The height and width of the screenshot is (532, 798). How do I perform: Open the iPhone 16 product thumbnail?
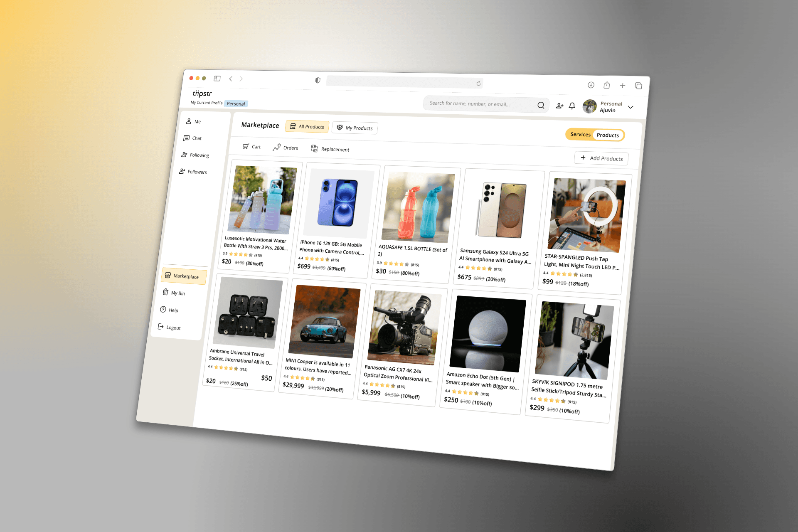(x=338, y=202)
